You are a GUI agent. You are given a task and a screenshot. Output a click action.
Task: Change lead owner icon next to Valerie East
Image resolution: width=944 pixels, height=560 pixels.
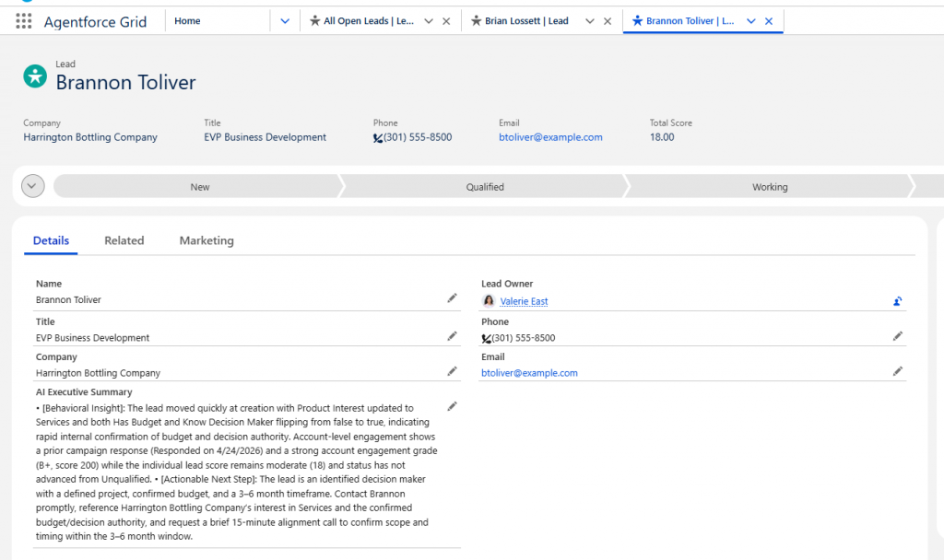pyautogui.click(x=898, y=301)
